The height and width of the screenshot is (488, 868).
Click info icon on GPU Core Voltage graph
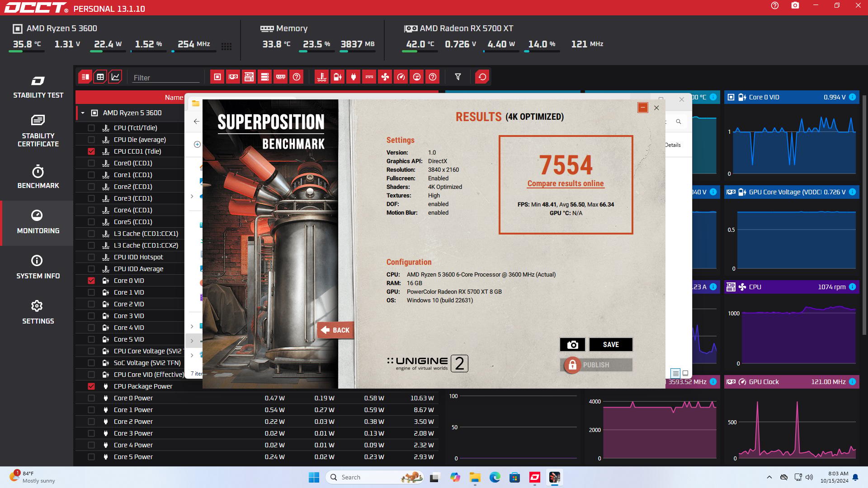pyautogui.click(x=852, y=192)
